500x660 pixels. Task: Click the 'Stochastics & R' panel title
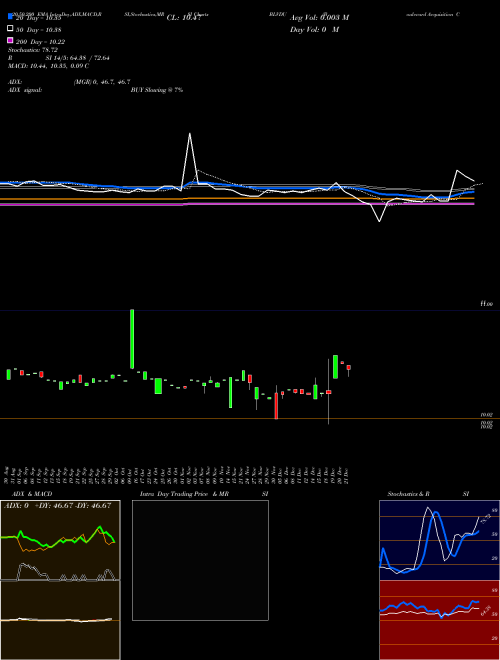coord(408,494)
